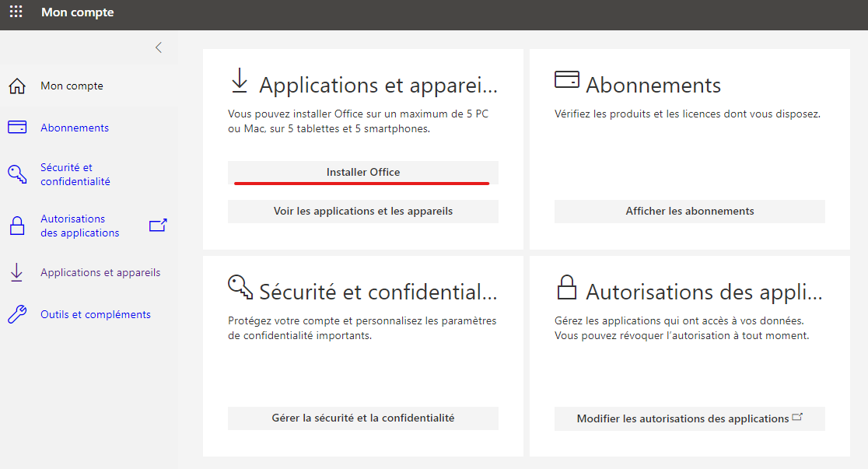This screenshot has width=868, height=469.
Task: Go to Abonnements sidebar link
Action: (x=75, y=128)
